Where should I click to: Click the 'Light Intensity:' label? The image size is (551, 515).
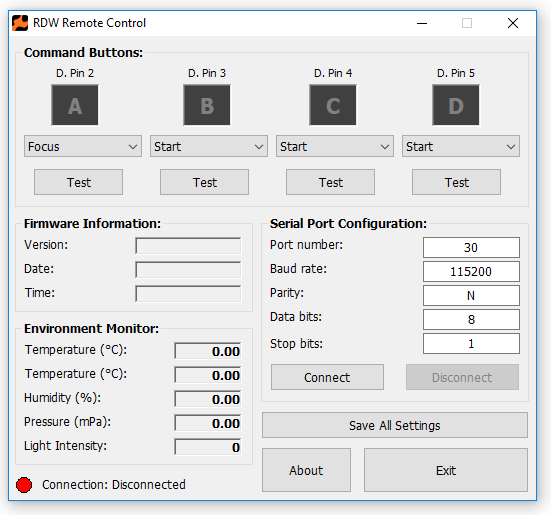tap(65, 446)
